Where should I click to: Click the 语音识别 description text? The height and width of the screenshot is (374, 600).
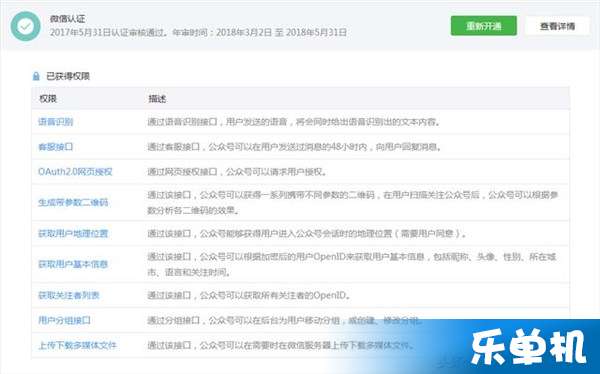[294, 122]
